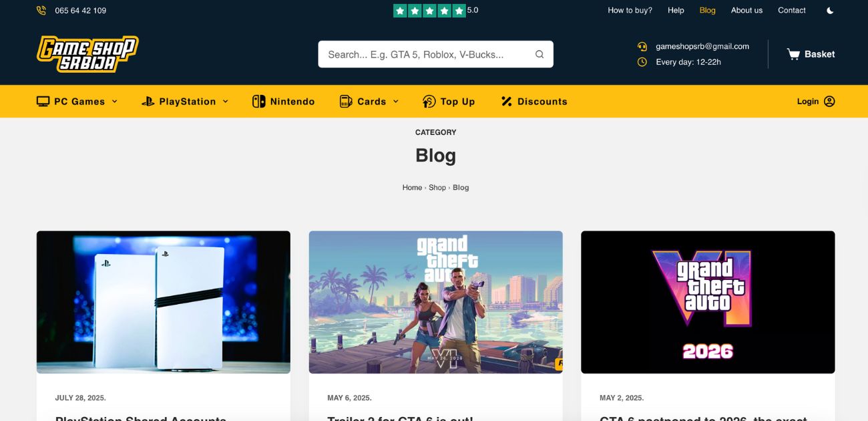The width and height of the screenshot is (868, 421).
Task: Click the clock icon beside working hours
Action: click(642, 62)
